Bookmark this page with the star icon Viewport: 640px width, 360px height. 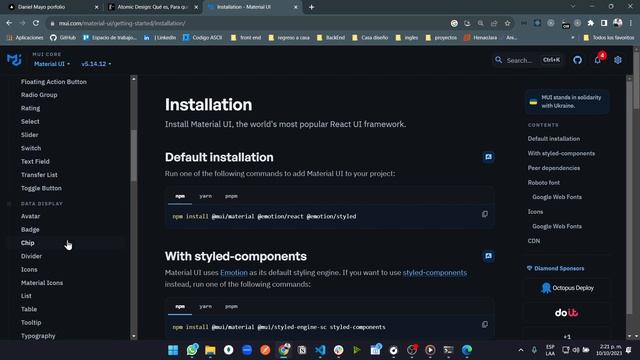(507, 23)
